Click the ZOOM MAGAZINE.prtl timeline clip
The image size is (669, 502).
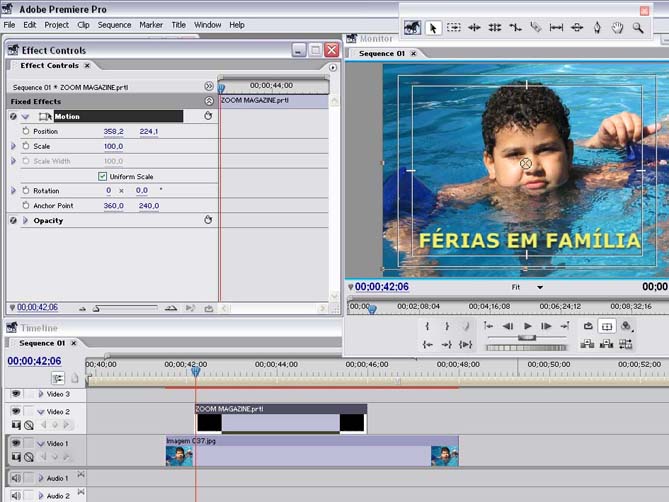[281, 420]
